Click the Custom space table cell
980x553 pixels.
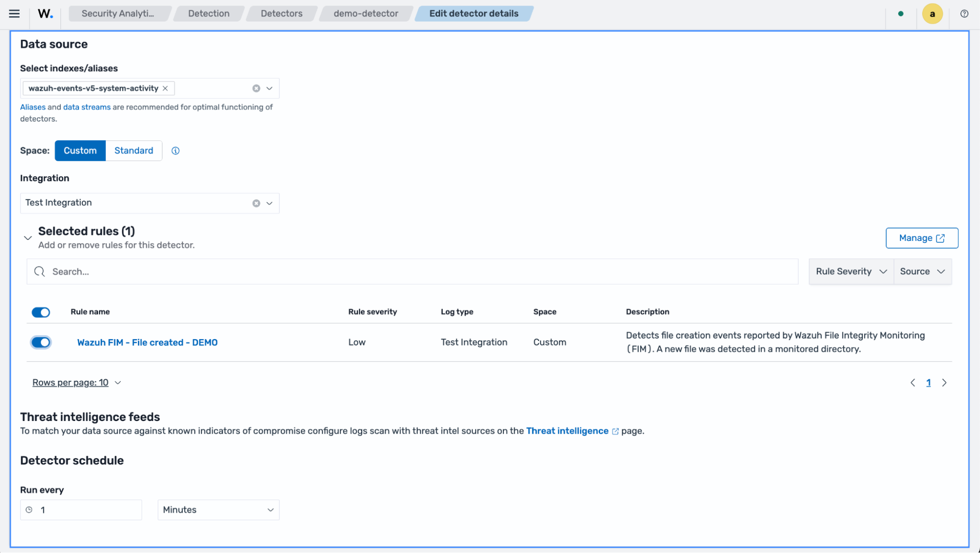(x=550, y=342)
